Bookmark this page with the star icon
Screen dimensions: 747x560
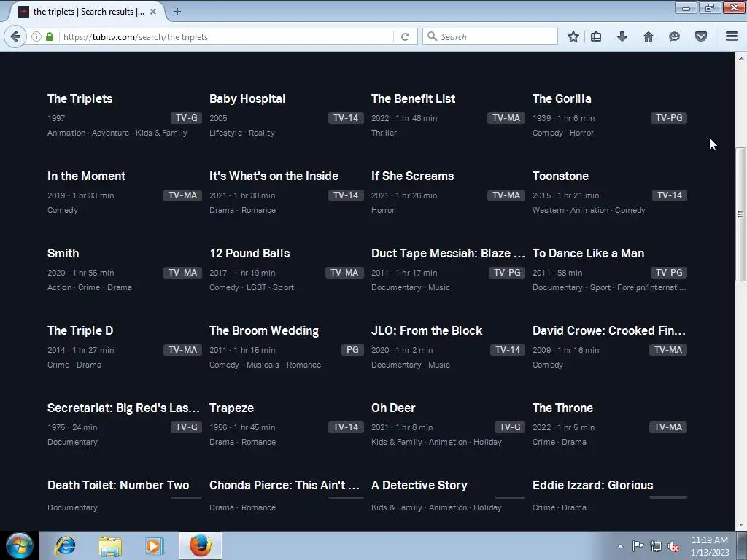point(573,36)
